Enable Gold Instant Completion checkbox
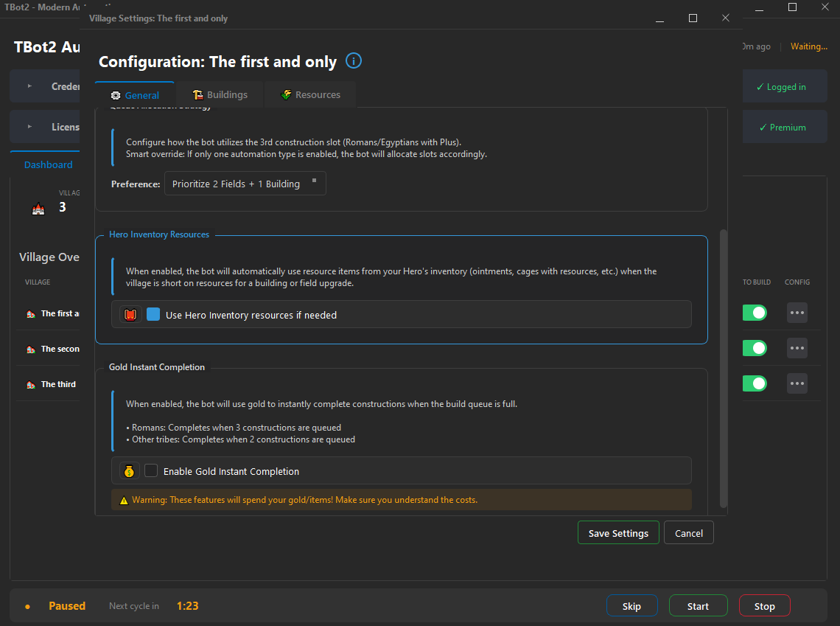Screen dimensions: 840x626 pos(151,471)
